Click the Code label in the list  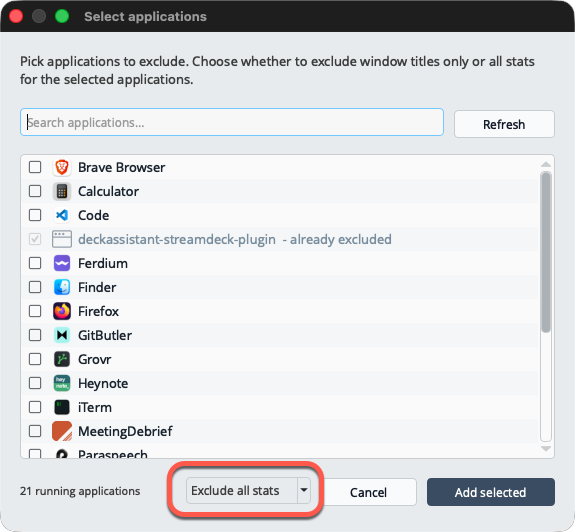click(94, 215)
